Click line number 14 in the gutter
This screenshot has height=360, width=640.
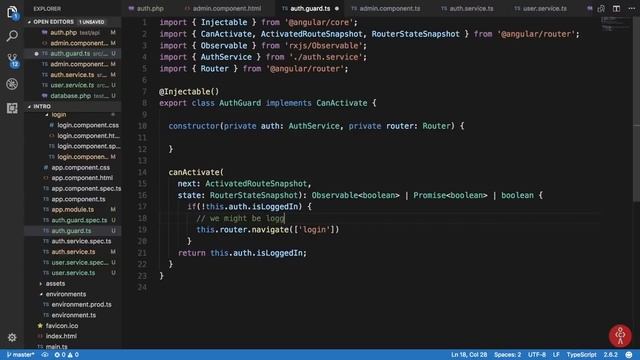(x=142, y=172)
